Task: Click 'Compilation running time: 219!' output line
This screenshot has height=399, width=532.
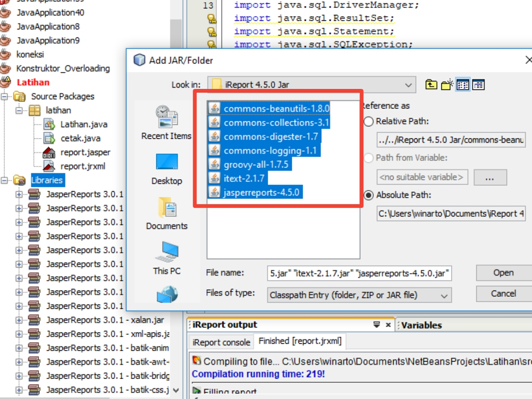Action: [258, 374]
